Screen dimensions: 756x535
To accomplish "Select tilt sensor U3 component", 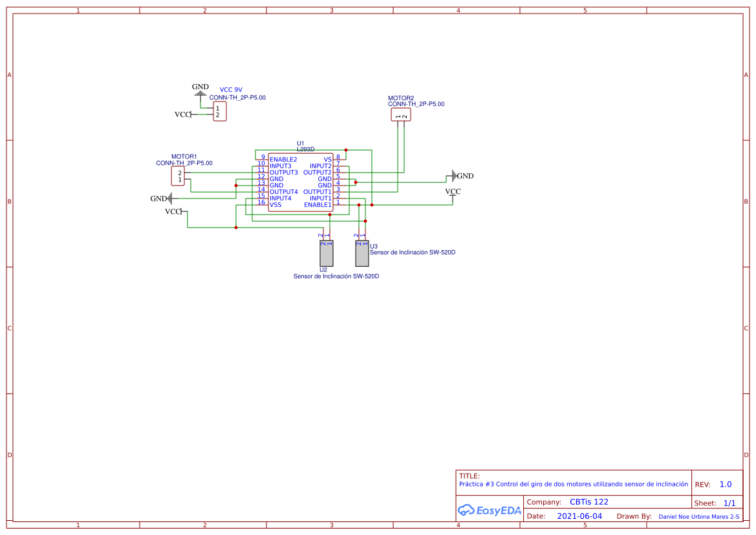I will pos(362,253).
